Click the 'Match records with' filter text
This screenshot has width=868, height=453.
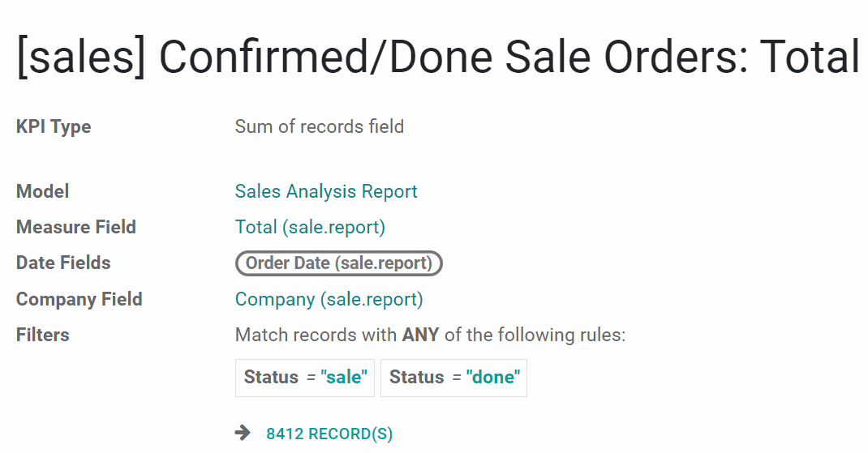pyautogui.click(x=316, y=335)
